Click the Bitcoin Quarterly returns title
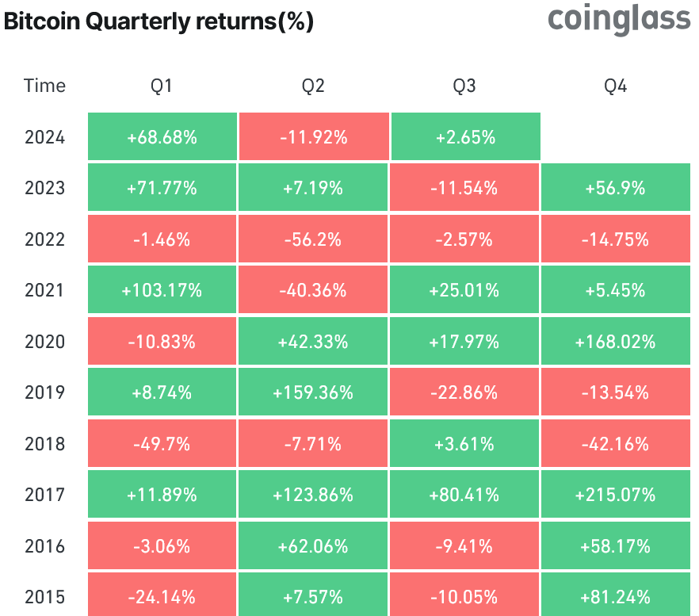699x616 pixels. [x=159, y=22]
